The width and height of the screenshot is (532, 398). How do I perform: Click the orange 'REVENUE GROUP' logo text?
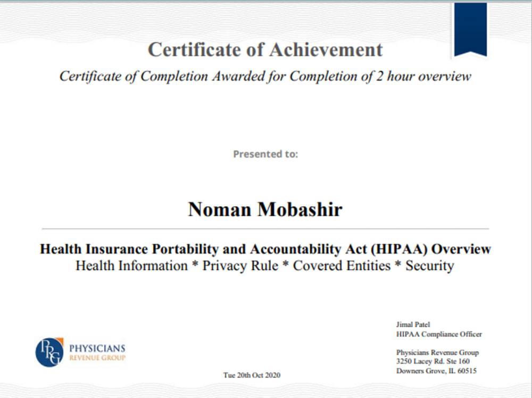click(97, 358)
